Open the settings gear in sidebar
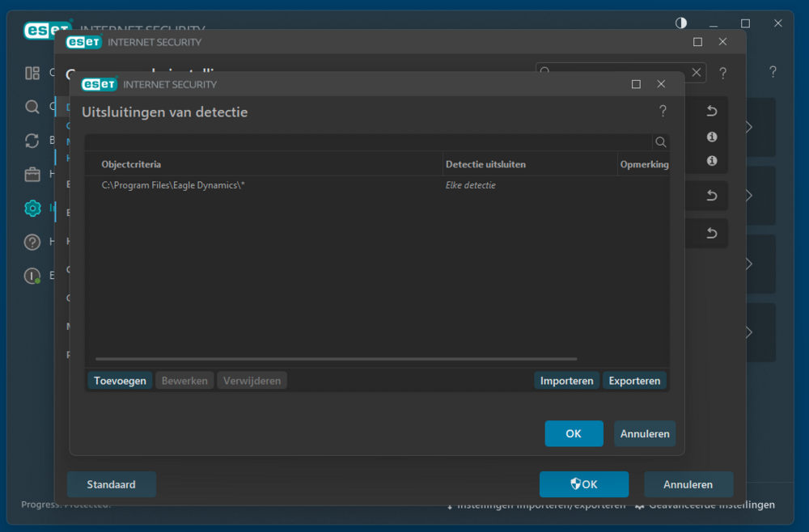The image size is (809, 532). point(32,209)
